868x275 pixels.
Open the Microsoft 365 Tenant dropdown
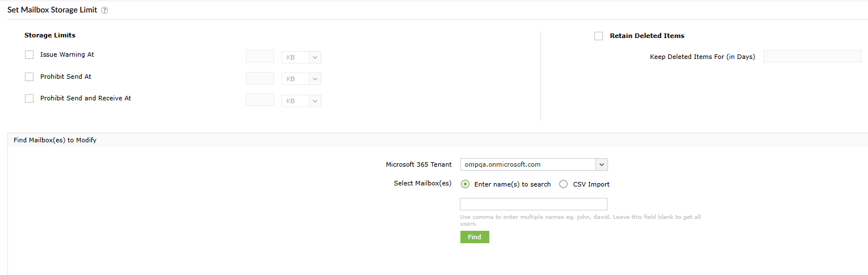click(x=534, y=164)
